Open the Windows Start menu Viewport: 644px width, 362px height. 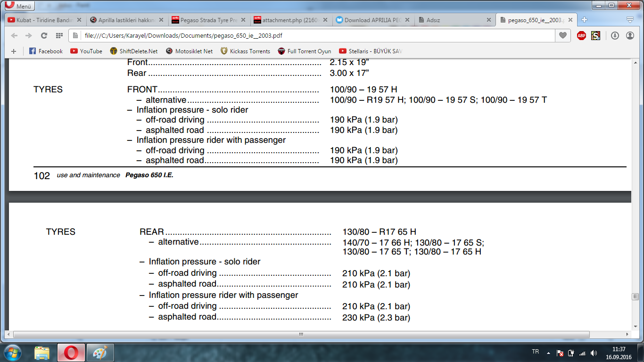[x=13, y=353]
